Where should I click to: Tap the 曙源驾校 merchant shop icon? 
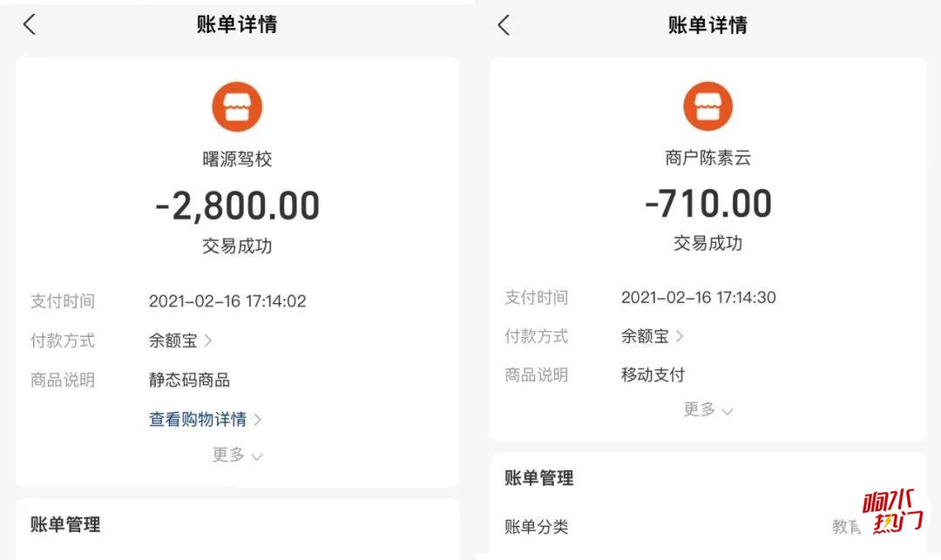[237, 107]
